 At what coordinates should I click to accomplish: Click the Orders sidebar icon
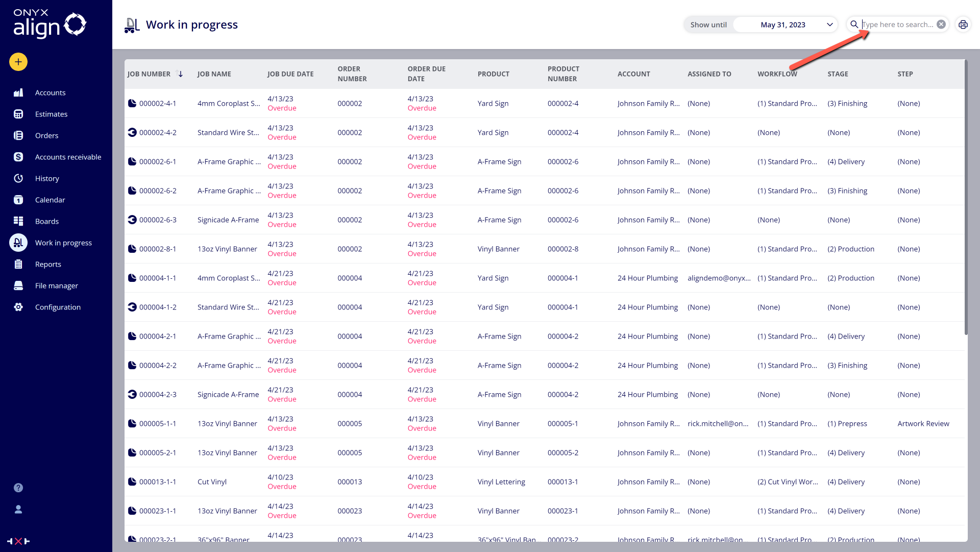[x=18, y=136]
